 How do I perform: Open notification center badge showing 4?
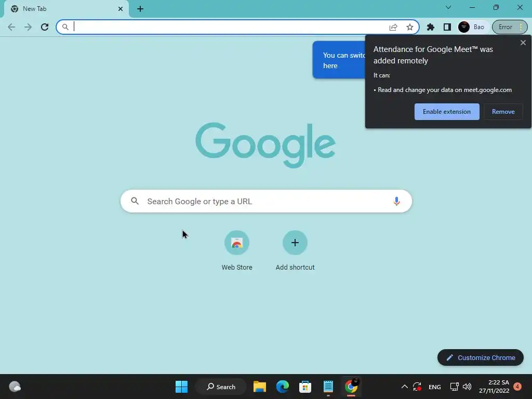point(517,387)
